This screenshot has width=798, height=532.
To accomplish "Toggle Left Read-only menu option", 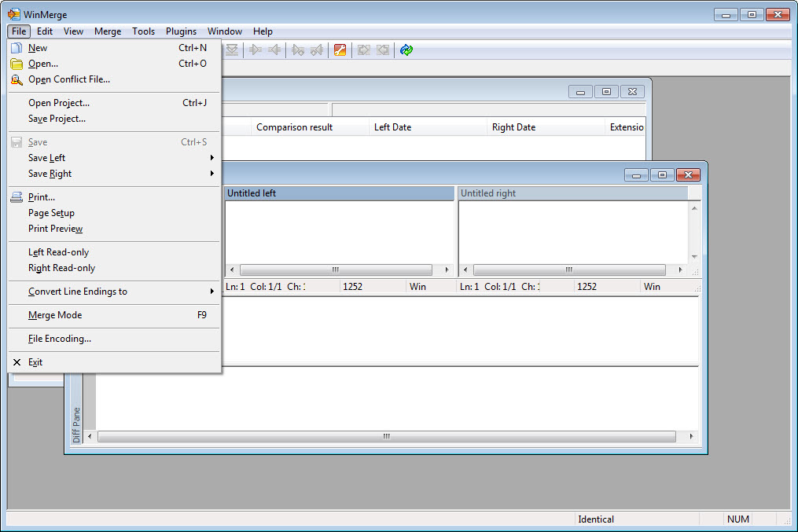I will point(115,252).
